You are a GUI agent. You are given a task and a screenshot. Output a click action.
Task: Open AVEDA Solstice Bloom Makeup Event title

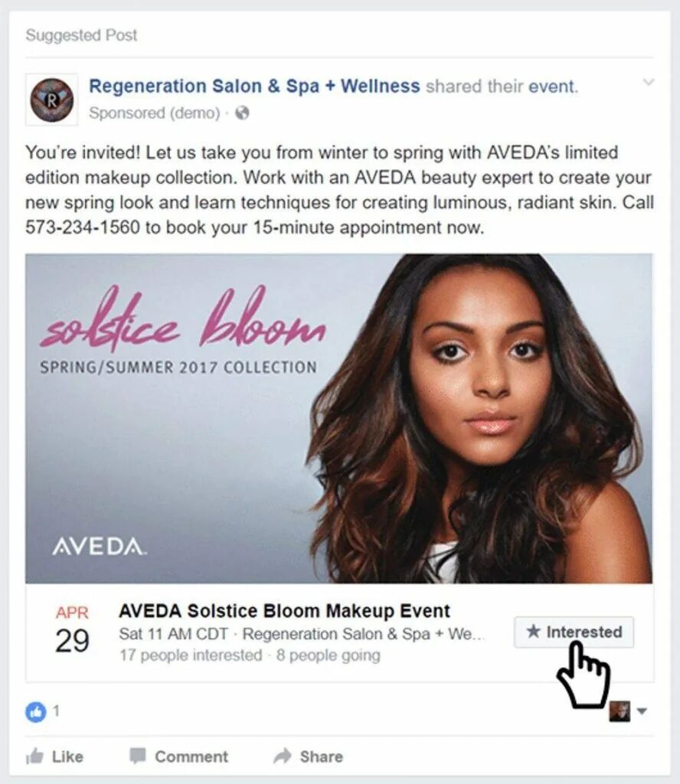[x=285, y=610]
